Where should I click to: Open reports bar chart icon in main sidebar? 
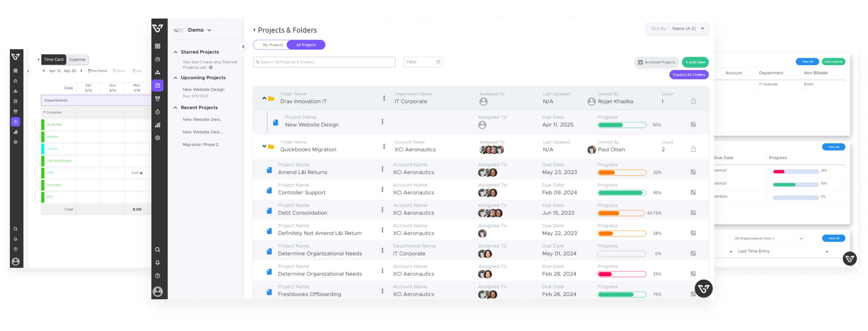coord(157,125)
